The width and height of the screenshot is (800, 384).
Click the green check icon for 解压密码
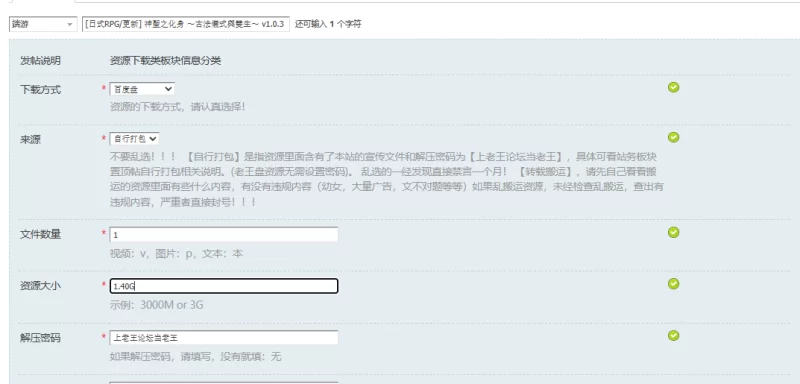(x=673, y=335)
